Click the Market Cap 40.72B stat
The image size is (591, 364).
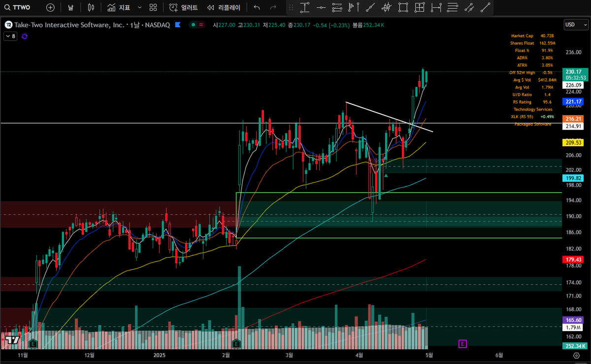click(x=532, y=35)
